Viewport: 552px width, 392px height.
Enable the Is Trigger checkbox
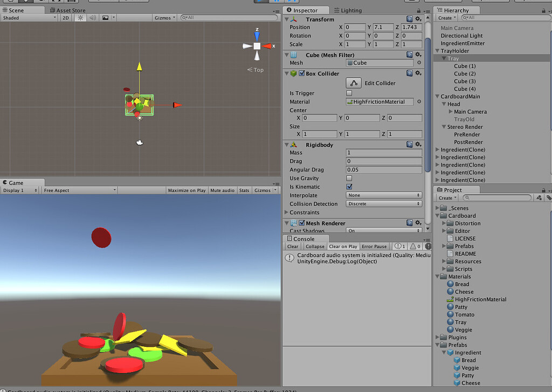tap(349, 93)
